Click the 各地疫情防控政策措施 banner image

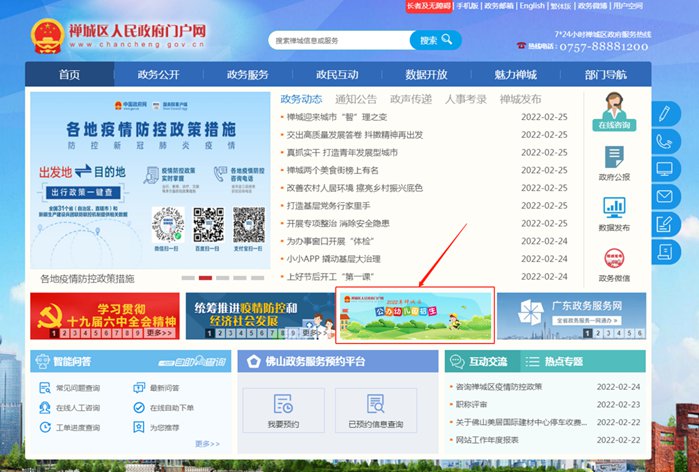150,180
